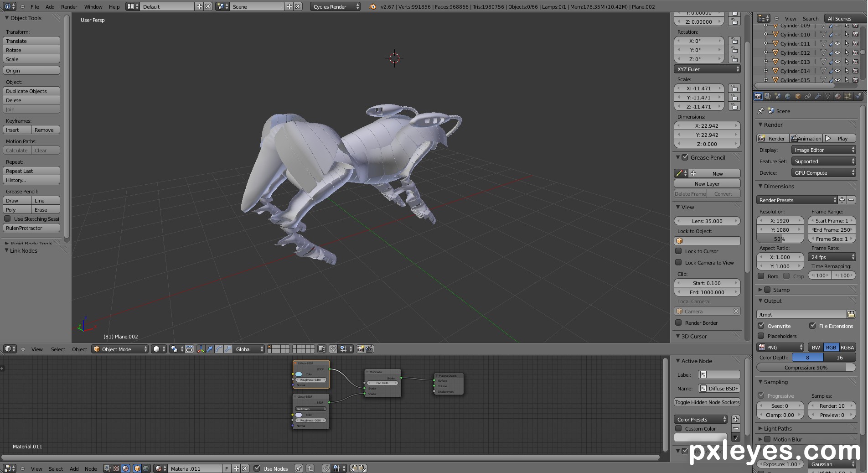Open the Object Mode dropdown
Viewport: 868px width, 473px height.
click(x=120, y=349)
